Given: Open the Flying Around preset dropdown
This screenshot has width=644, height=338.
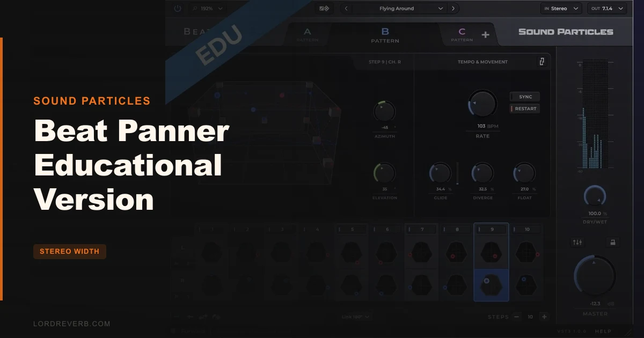Looking at the screenshot, I should (x=400, y=8).
